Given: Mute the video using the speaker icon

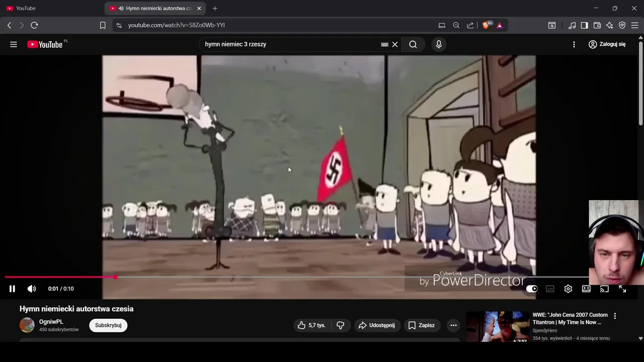Looking at the screenshot, I should coord(32,289).
